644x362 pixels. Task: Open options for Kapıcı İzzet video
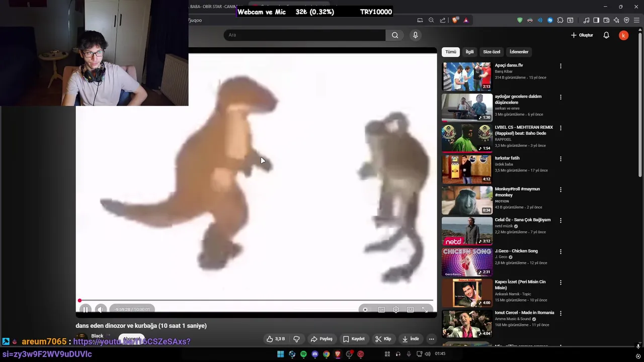tap(560, 283)
